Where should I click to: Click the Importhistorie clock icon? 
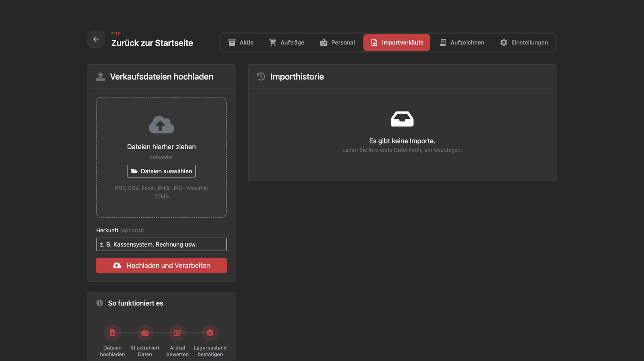click(x=261, y=76)
